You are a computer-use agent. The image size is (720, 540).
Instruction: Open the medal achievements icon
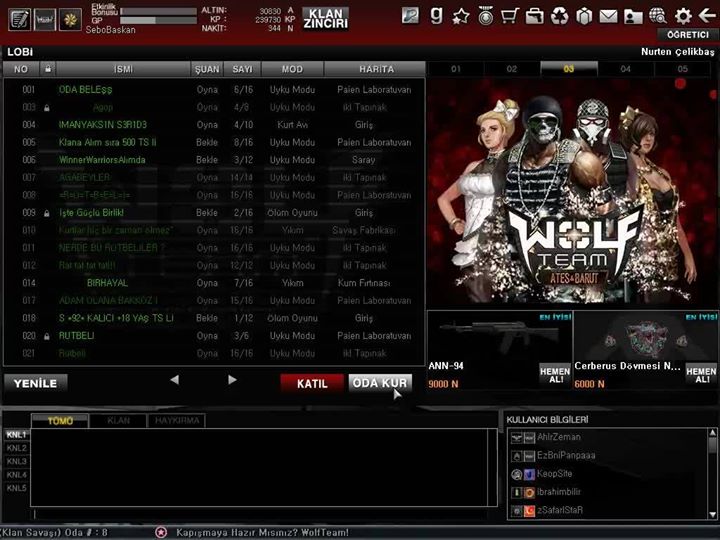[x=485, y=16]
